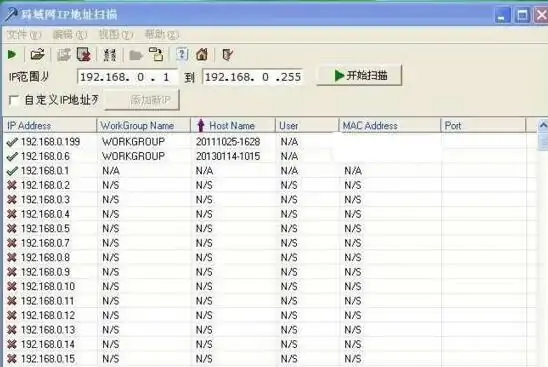Click MAC Address N/A for 192.168.0.1

(x=353, y=171)
